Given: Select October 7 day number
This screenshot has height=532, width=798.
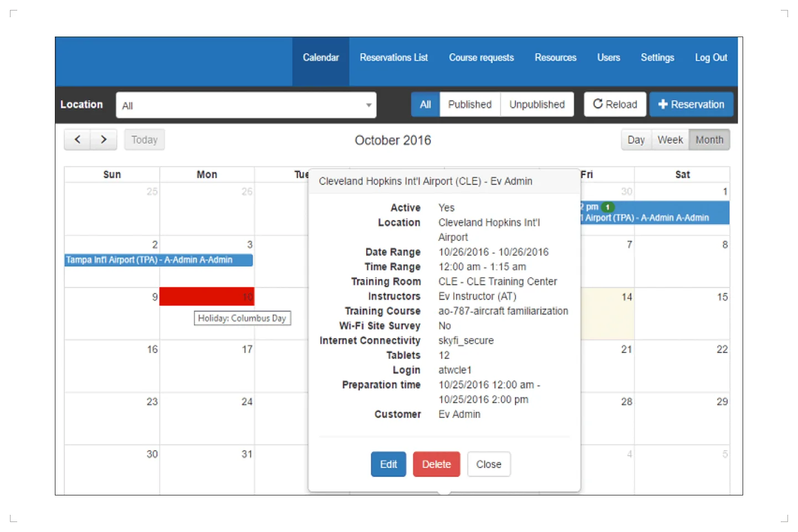Looking at the screenshot, I should tap(630, 244).
